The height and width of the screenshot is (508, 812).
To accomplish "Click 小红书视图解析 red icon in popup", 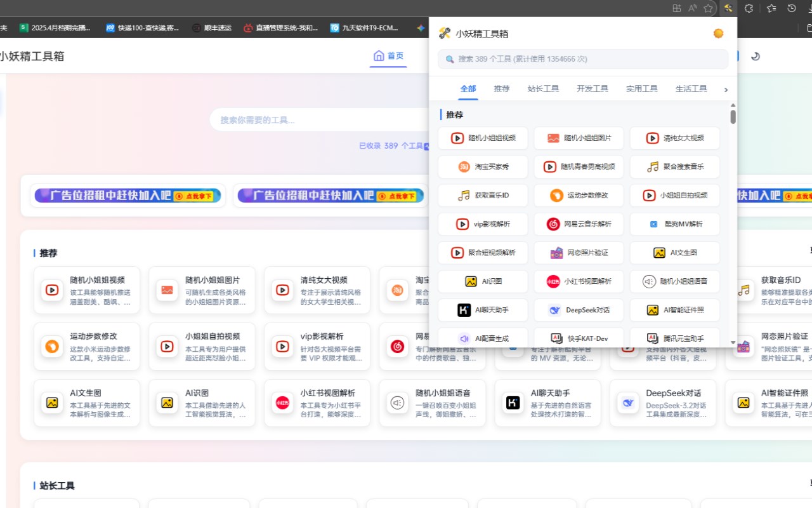I will click(x=553, y=281).
